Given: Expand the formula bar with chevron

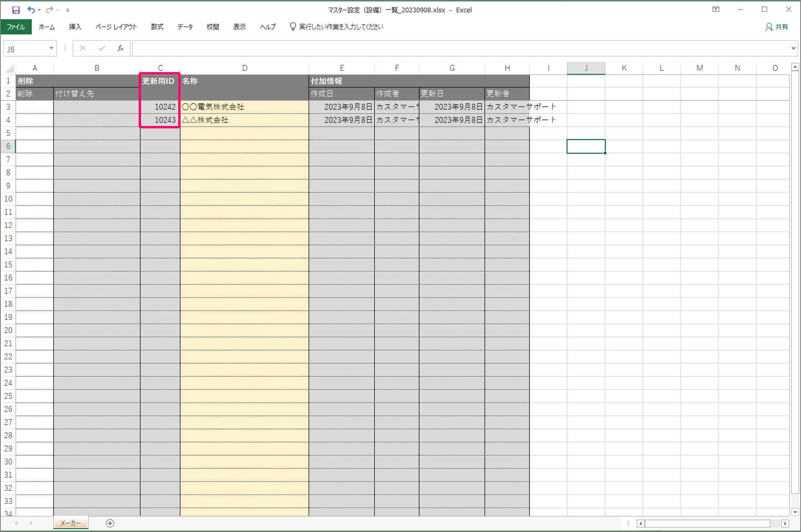Looking at the screenshot, I should (793, 48).
